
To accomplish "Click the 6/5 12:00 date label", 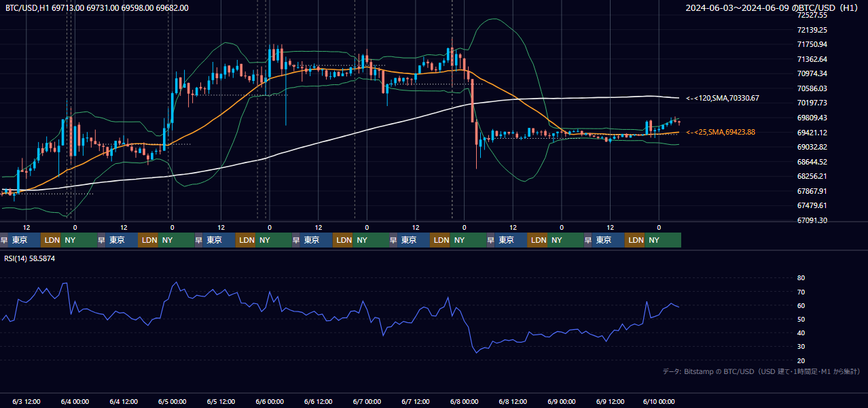I will point(221,401).
